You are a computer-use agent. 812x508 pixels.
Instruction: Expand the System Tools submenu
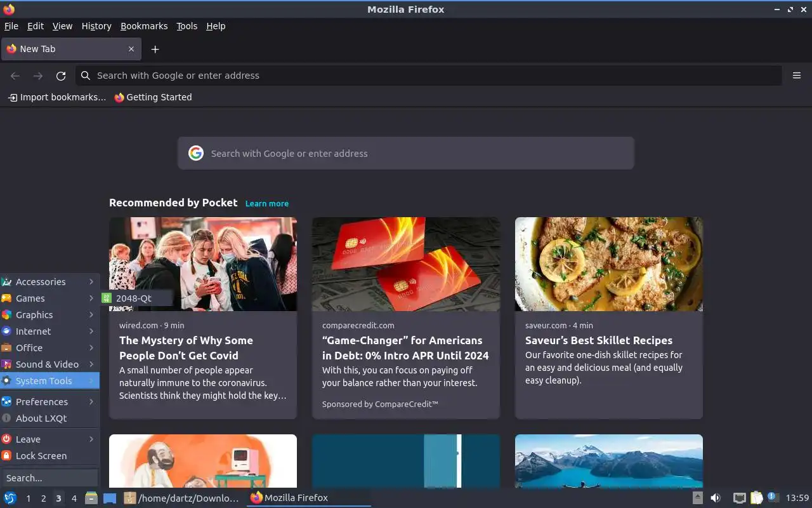(49, 381)
